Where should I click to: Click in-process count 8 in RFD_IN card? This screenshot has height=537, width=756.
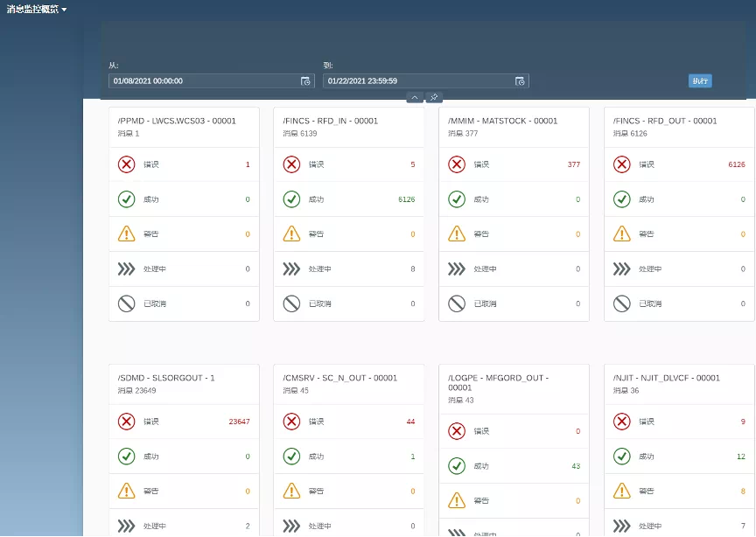[413, 269]
